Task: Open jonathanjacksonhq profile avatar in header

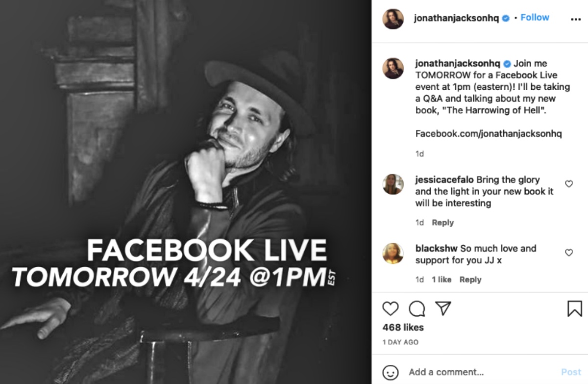Action: (x=393, y=19)
